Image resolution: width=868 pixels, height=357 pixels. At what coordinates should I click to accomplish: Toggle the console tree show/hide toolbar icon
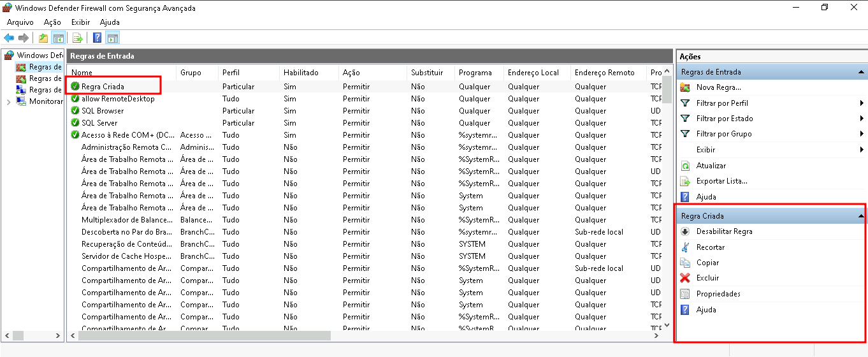58,38
